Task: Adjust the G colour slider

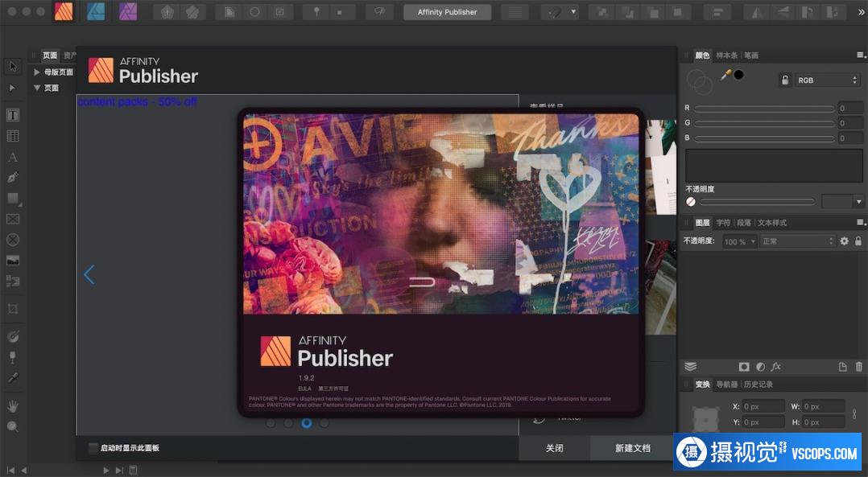Action: coord(764,123)
